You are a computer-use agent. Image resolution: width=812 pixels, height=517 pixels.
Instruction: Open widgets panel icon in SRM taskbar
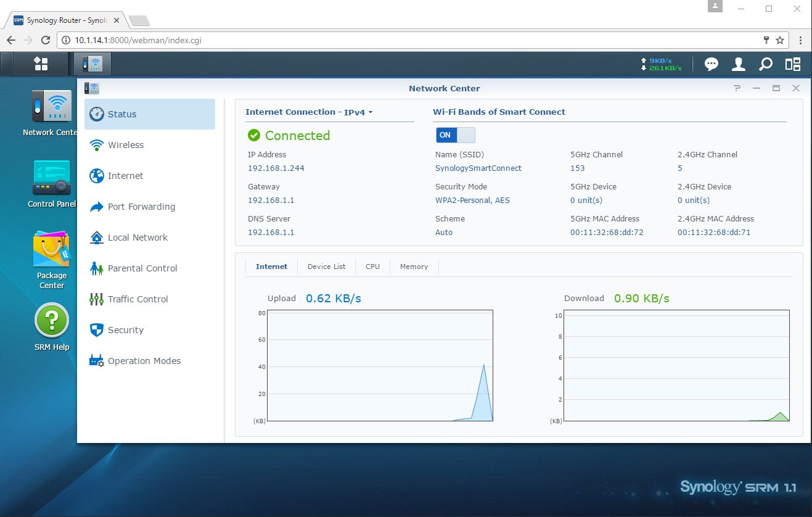point(792,64)
